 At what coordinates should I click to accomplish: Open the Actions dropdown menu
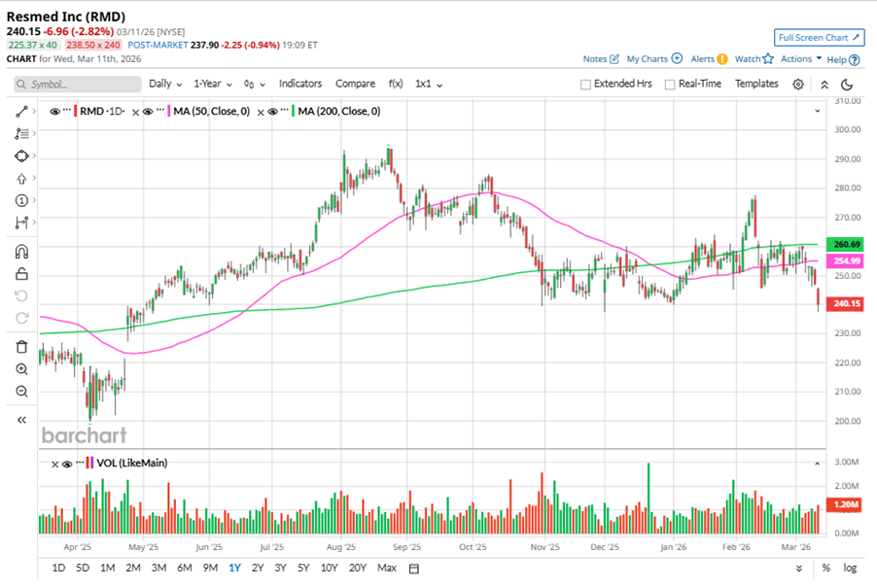pyautogui.click(x=801, y=59)
